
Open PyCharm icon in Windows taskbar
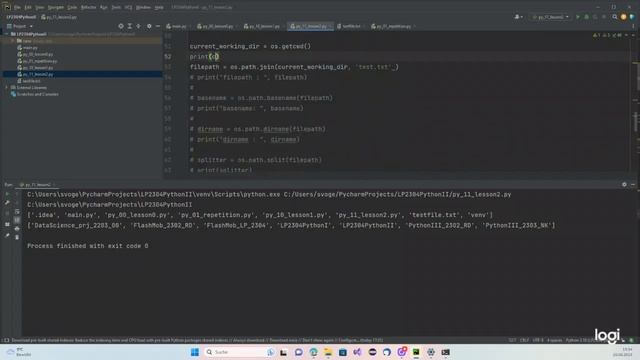click(416, 352)
